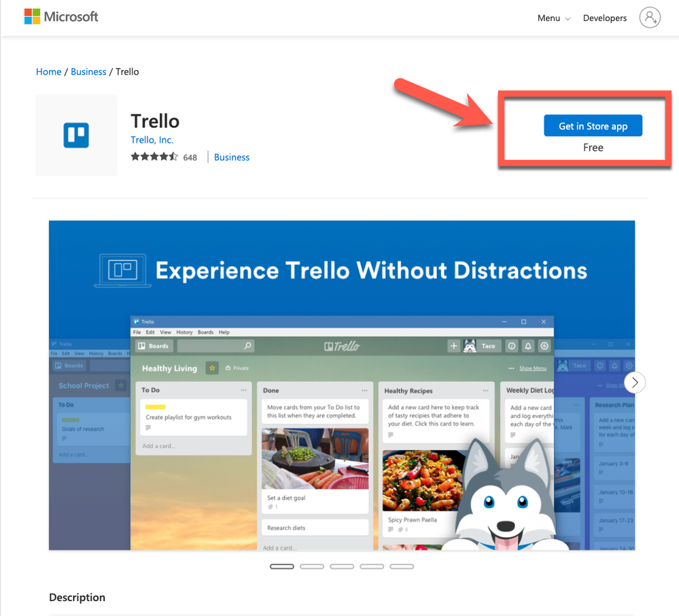Image resolution: width=679 pixels, height=616 pixels.
Task: Open Help menu in Trello screenshot
Action: [x=224, y=332]
